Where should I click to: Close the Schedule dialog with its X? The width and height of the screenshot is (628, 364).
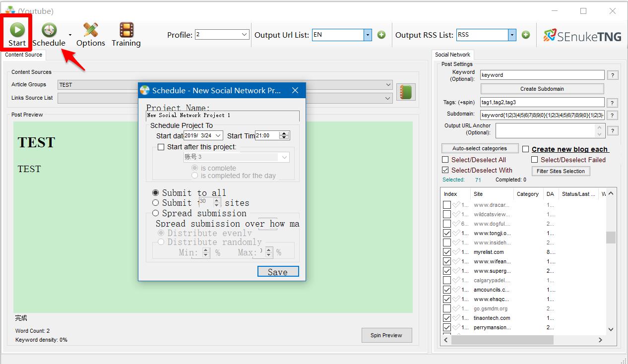(295, 90)
